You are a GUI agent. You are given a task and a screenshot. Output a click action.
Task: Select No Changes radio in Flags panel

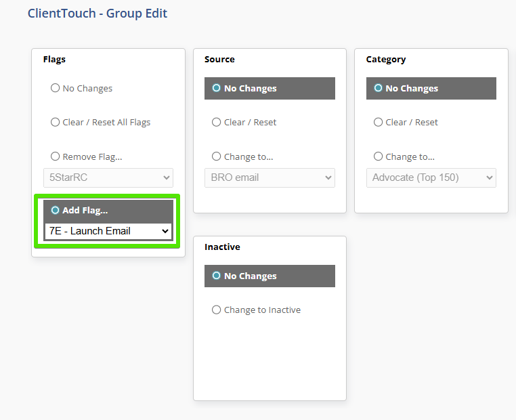pos(56,88)
